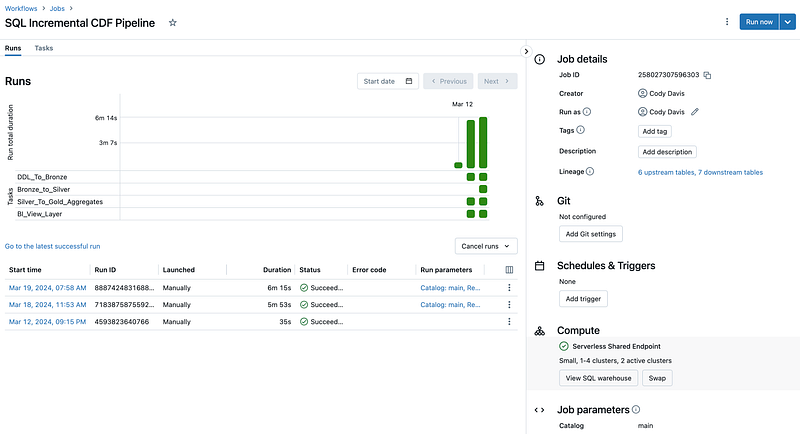Click the Add trigger button
This screenshot has height=434, width=800.
[x=583, y=299]
